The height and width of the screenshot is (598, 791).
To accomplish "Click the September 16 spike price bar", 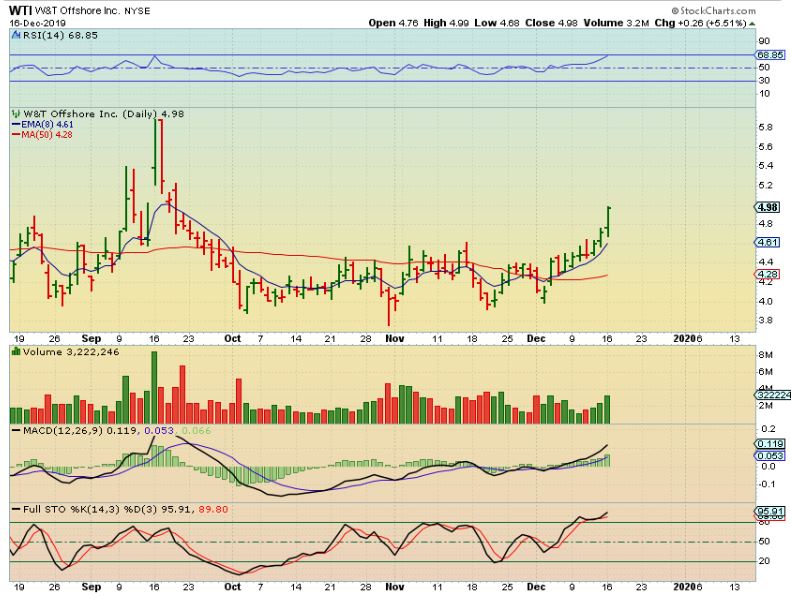I will click(154, 152).
